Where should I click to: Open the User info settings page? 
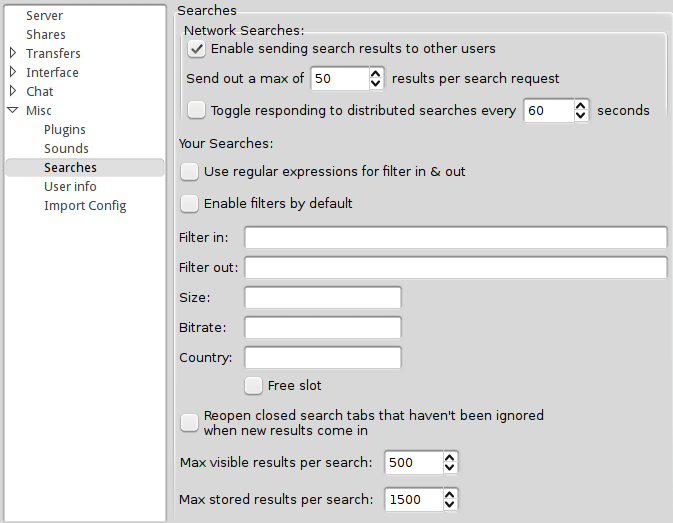click(x=70, y=187)
